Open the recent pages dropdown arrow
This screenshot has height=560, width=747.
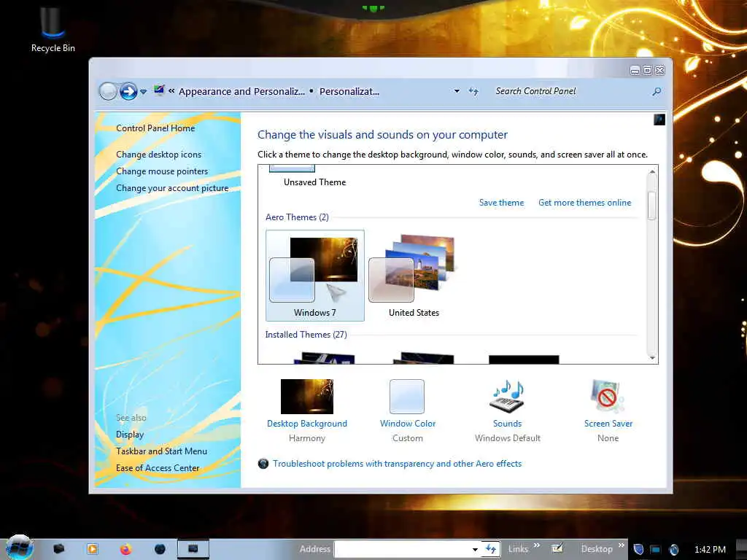click(x=144, y=91)
